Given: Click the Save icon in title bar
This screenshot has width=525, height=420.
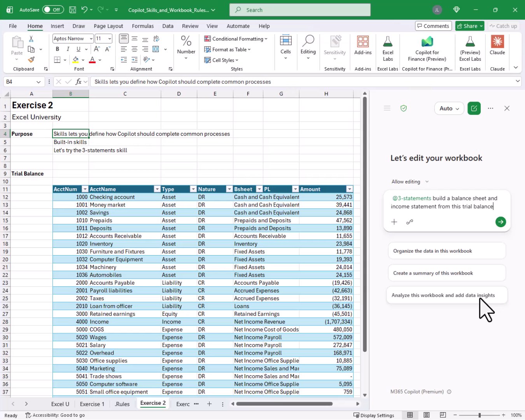Looking at the screenshot, I should click(72, 10).
